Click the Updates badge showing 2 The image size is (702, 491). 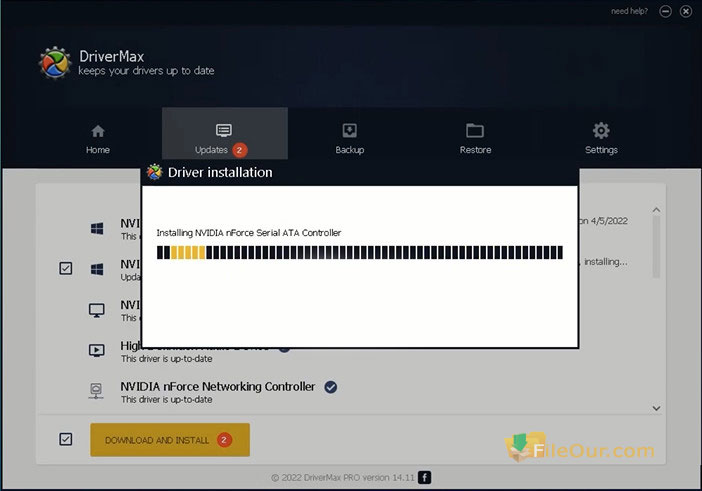(x=240, y=150)
